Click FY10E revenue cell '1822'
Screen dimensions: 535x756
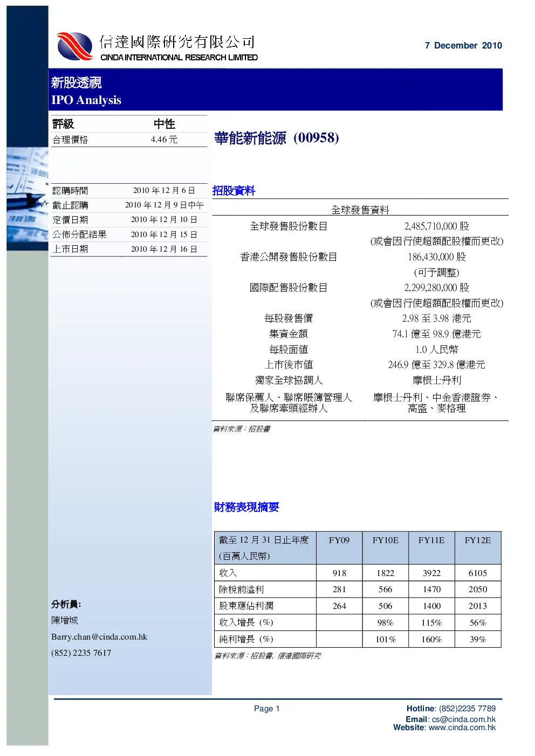tap(386, 573)
